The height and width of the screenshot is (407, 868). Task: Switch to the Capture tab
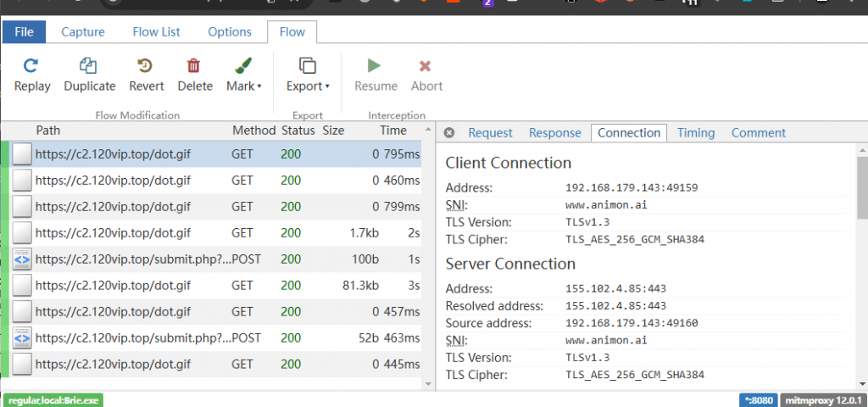pos(83,32)
